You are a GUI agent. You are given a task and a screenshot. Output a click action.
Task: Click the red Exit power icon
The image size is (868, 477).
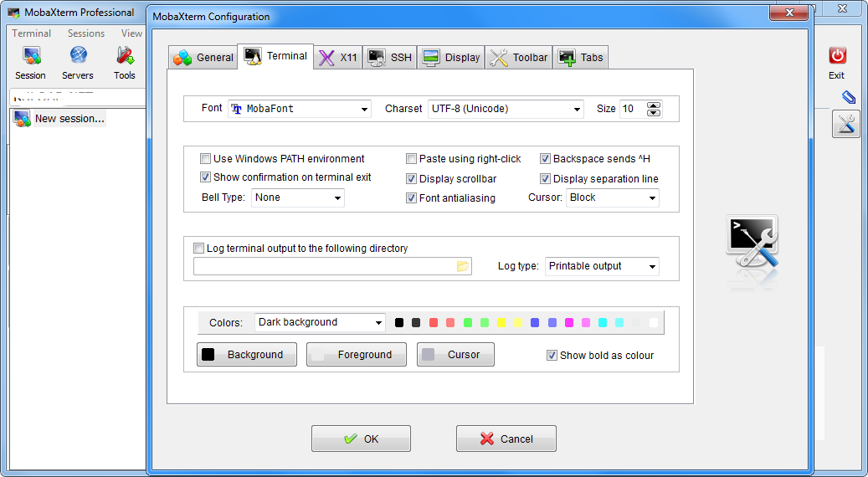837,56
